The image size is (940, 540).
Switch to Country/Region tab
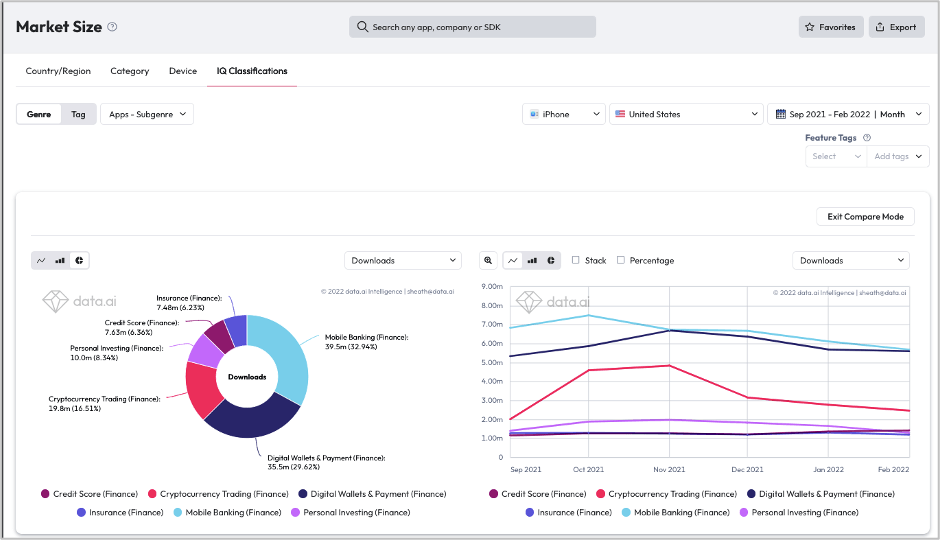pyautogui.click(x=58, y=71)
